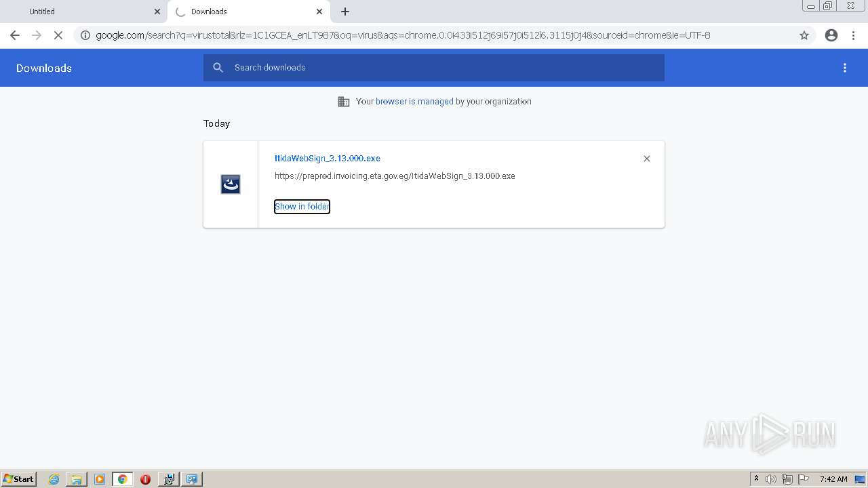The width and height of the screenshot is (868, 488).
Task: Click the address bar URL
Action: (403, 35)
